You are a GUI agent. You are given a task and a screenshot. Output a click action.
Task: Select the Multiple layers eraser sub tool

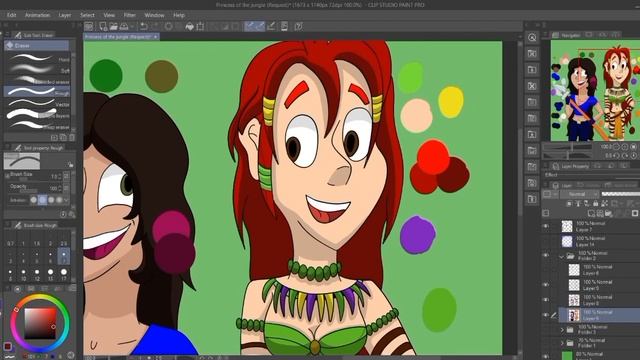[x=38, y=115]
